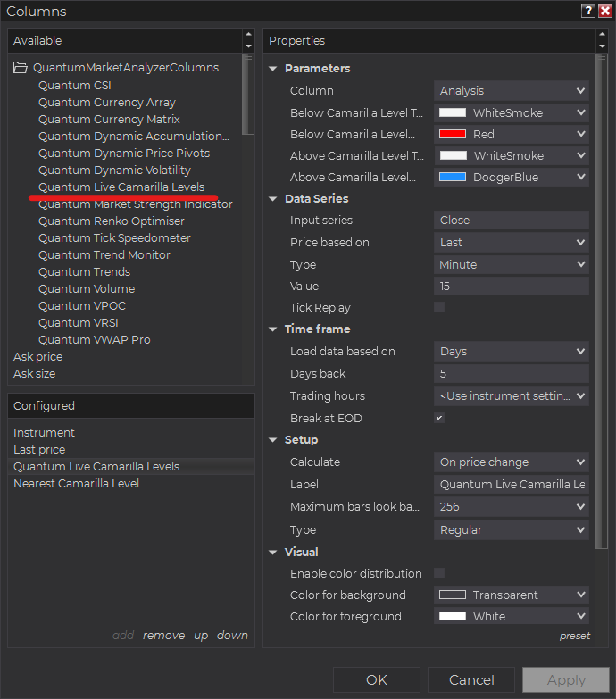The width and height of the screenshot is (616, 699).
Task: Select Quantum Dynamic Price Pivots
Action: pos(124,153)
